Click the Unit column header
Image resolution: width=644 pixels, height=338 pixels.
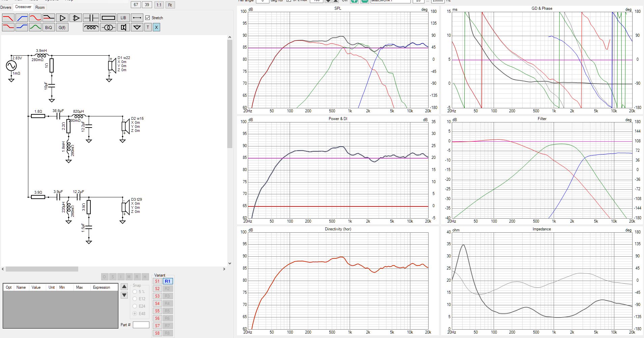coord(52,287)
